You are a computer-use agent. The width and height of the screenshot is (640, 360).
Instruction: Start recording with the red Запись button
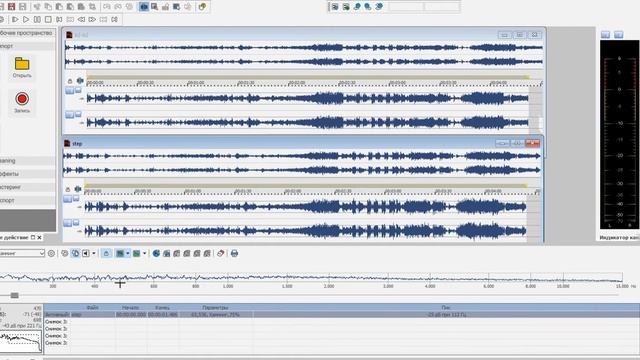point(22,102)
